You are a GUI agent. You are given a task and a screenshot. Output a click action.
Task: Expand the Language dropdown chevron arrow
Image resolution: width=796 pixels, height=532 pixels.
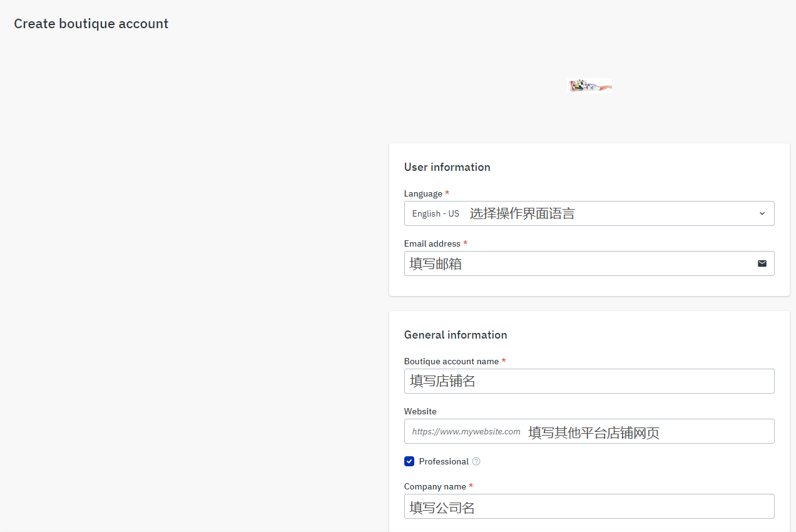(x=762, y=213)
